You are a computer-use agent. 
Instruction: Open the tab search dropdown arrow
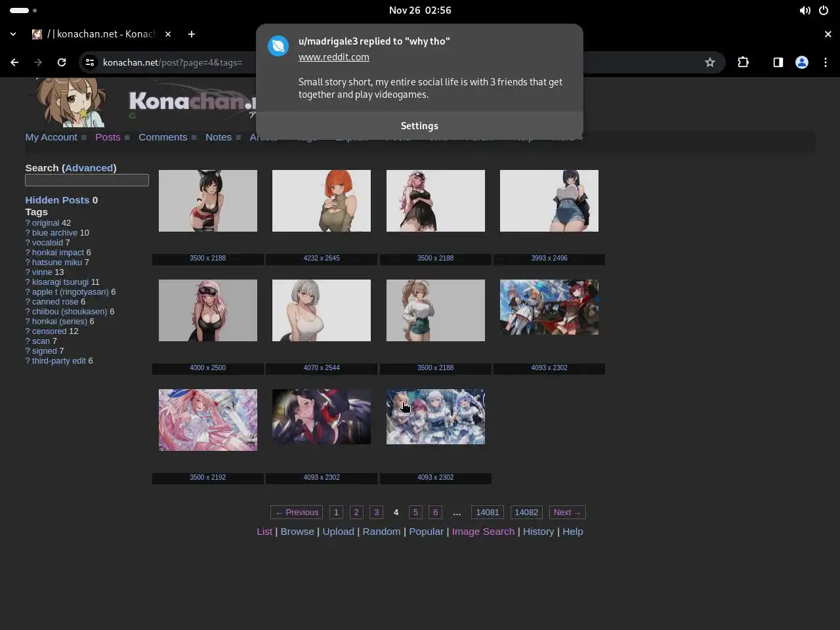pos(13,34)
